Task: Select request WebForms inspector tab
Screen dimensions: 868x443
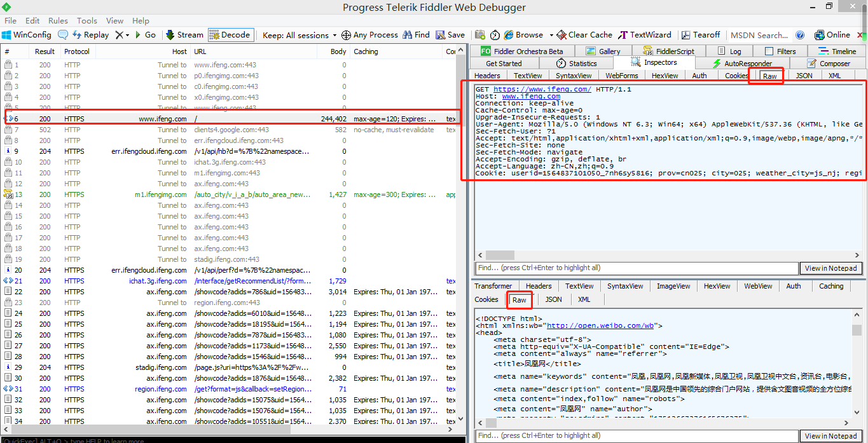Action: coord(621,76)
